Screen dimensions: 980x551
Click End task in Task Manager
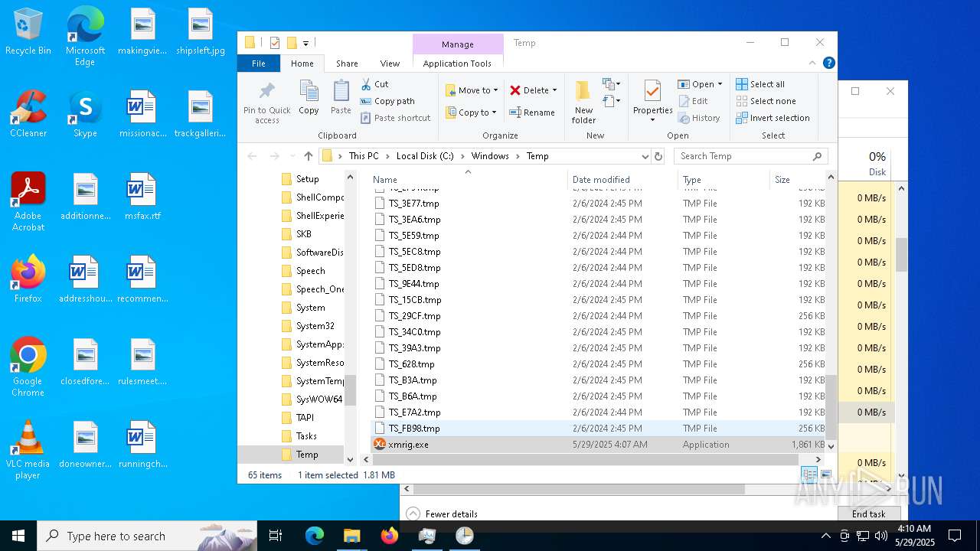click(x=868, y=514)
